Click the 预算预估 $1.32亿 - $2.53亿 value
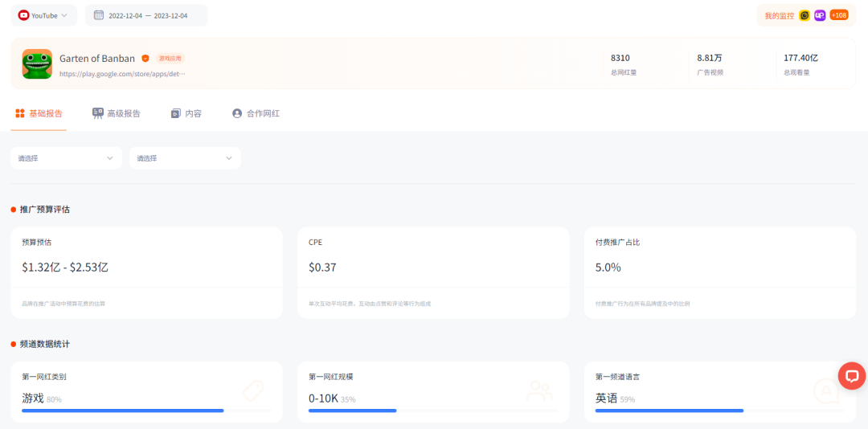Screen dimensions: 868x429 click(65, 268)
